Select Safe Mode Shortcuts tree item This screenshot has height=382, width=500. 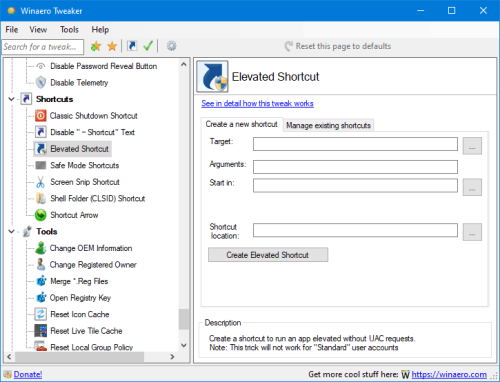tap(85, 165)
